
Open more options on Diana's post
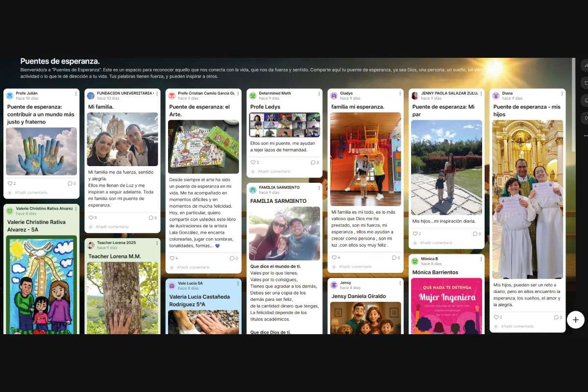tap(562, 94)
